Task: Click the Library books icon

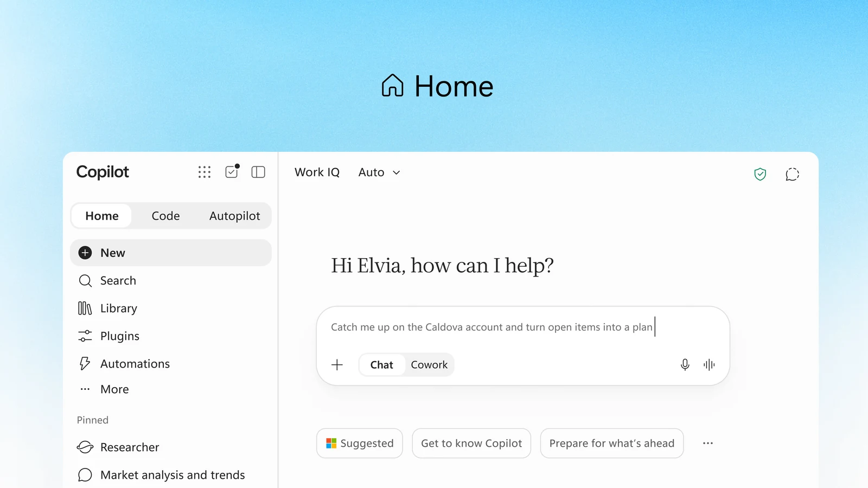Action: coord(85,309)
